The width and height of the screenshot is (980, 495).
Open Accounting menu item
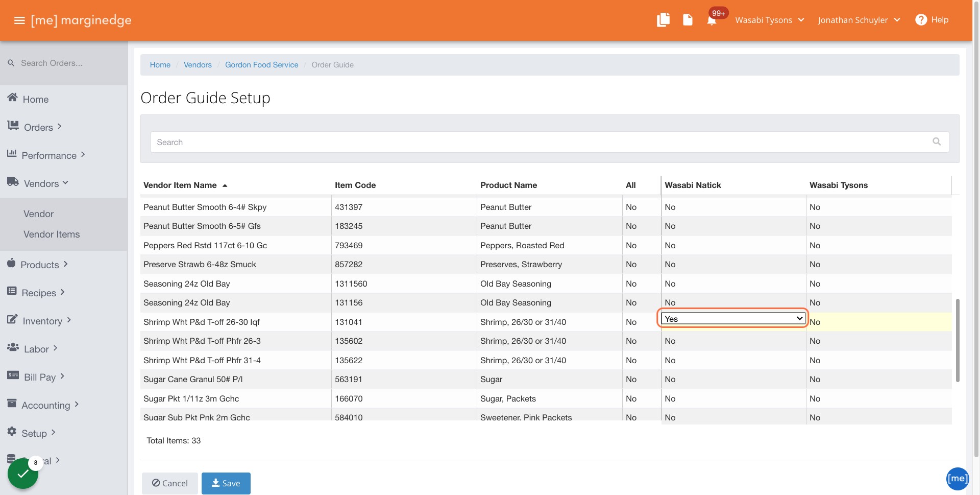46,406
